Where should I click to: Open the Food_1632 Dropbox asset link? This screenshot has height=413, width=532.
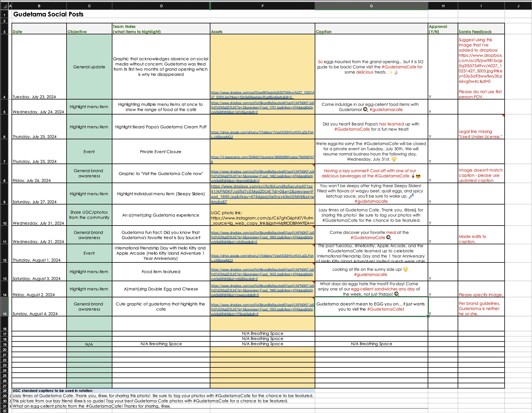(262, 274)
